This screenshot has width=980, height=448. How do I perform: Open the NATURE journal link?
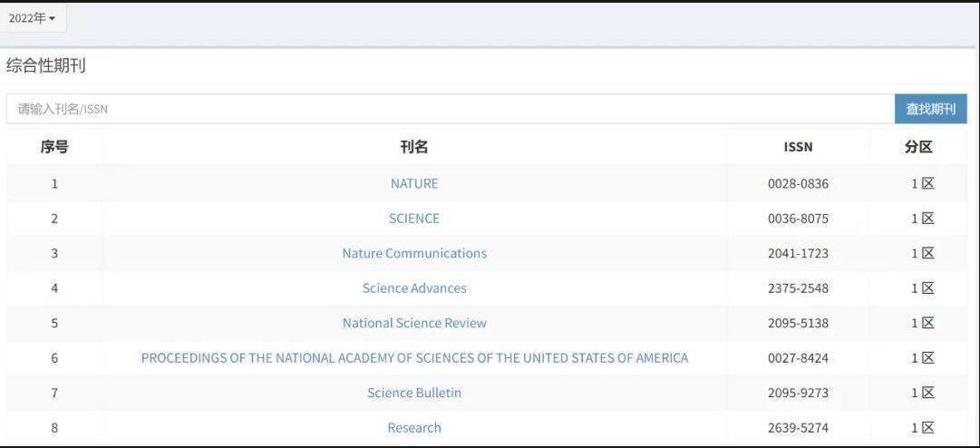coord(414,183)
